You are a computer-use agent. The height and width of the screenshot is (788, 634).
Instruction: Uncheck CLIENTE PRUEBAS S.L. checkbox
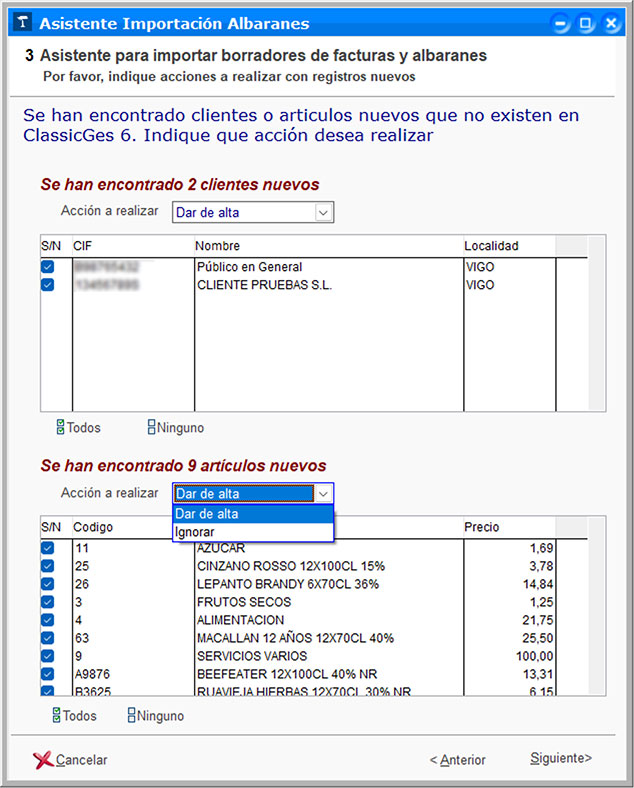pyautogui.click(x=47, y=285)
